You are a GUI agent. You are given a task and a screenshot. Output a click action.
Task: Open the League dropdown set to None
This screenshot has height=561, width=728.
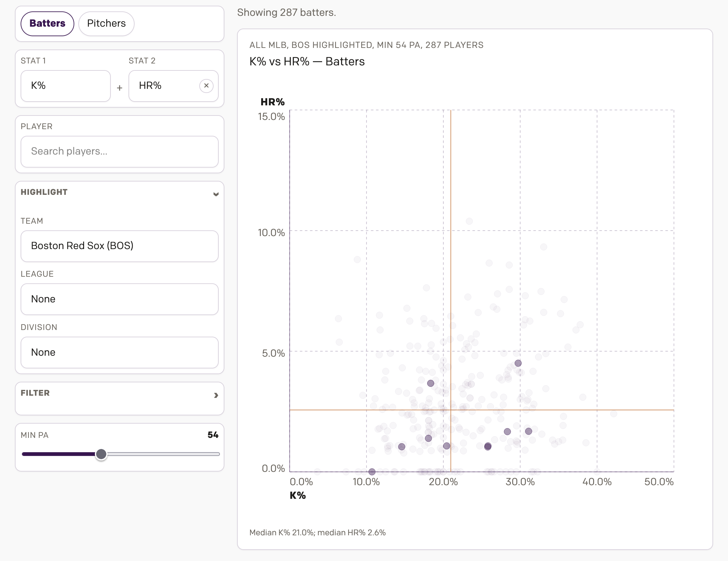click(x=119, y=299)
